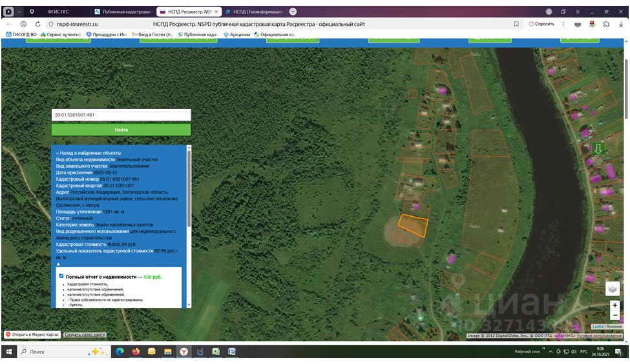The width and height of the screenshot is (630, 364).
Task: Expand the tab list dropdown arrow in title bar
Action: [19, 12]
